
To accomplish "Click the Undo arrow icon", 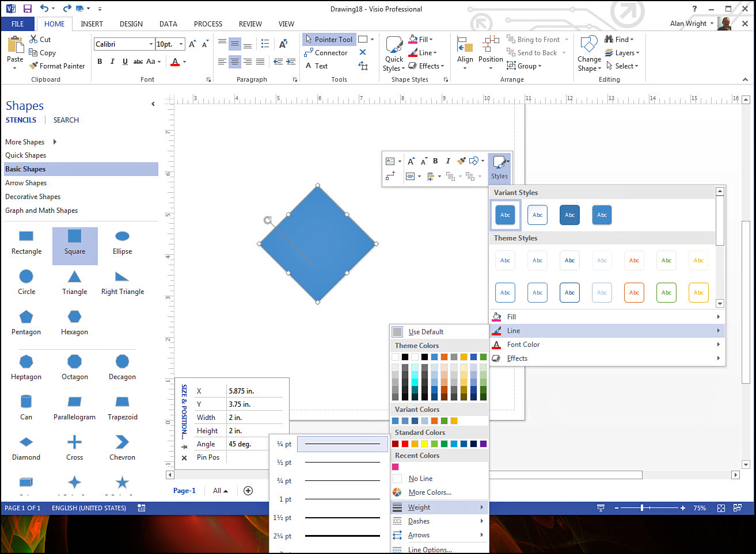I will [44, 8].
